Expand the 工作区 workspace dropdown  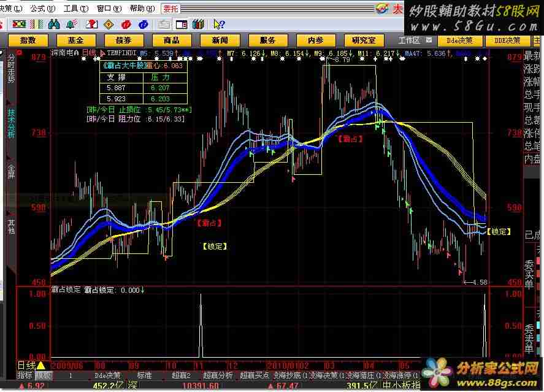[413, 40]
